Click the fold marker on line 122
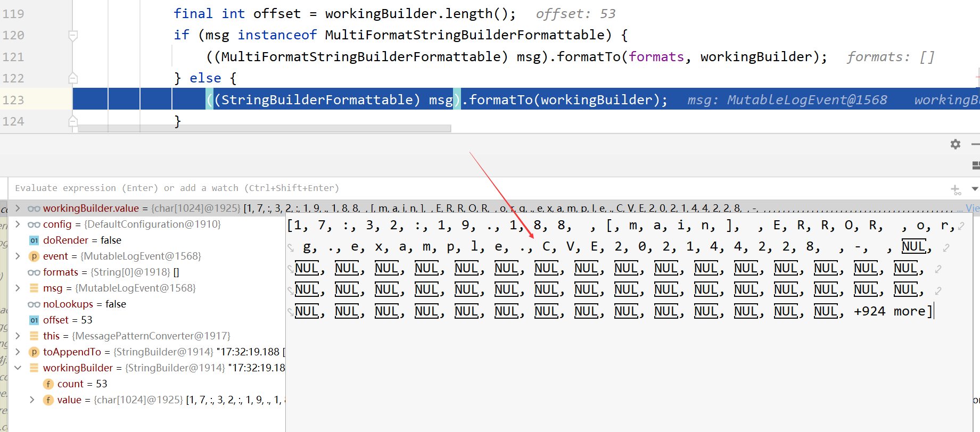The height and width of the screenshot is (432, 980). [x=73, y=78]
